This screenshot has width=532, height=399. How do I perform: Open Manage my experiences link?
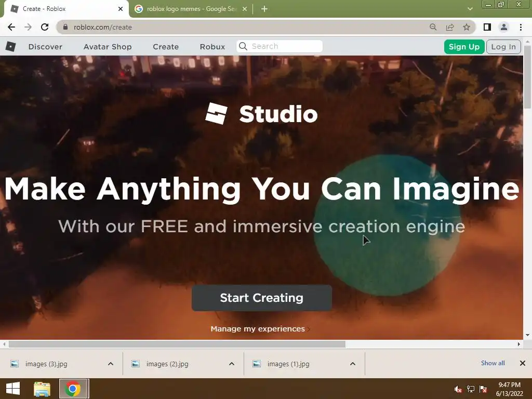260,329
